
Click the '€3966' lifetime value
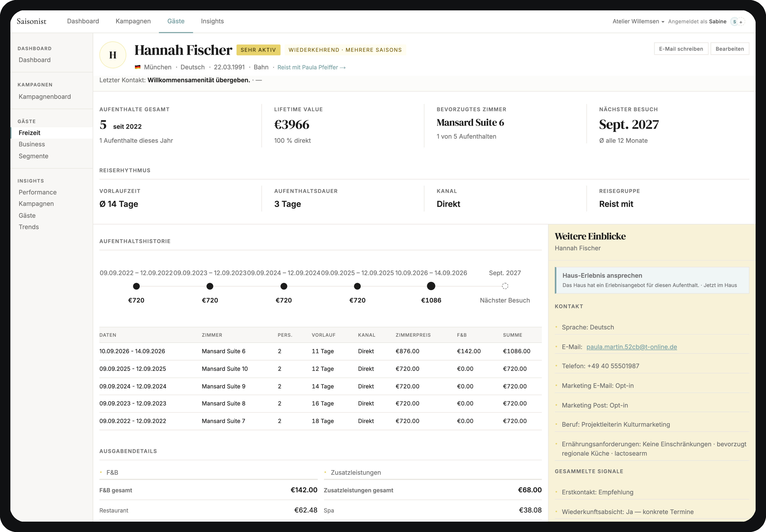(x=292, y=125)
